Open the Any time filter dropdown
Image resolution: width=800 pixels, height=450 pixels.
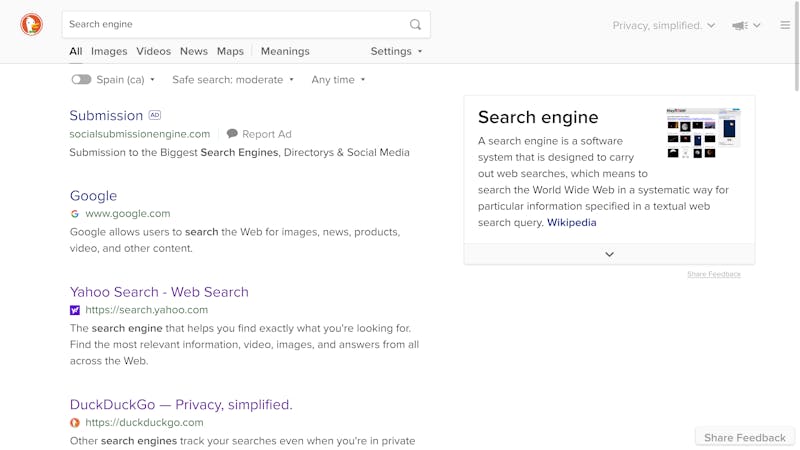(x=338, y=80)
